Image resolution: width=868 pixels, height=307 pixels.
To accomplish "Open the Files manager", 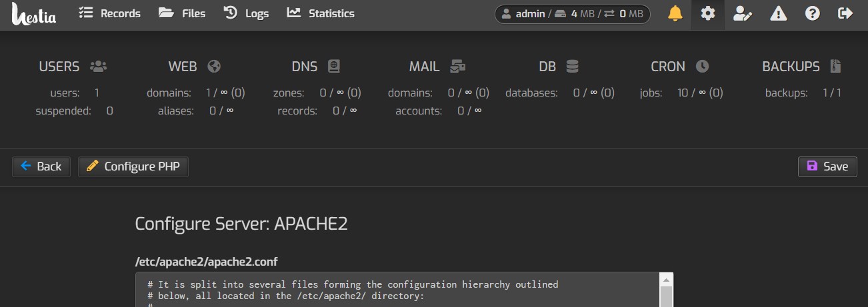I will tap(182, 13).
